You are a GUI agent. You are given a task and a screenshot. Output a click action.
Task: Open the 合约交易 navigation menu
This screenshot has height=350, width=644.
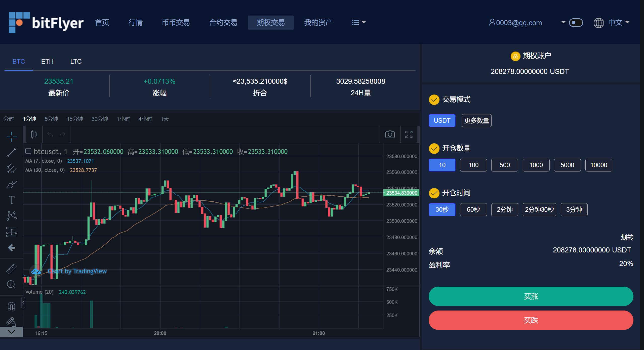[223, 23]
